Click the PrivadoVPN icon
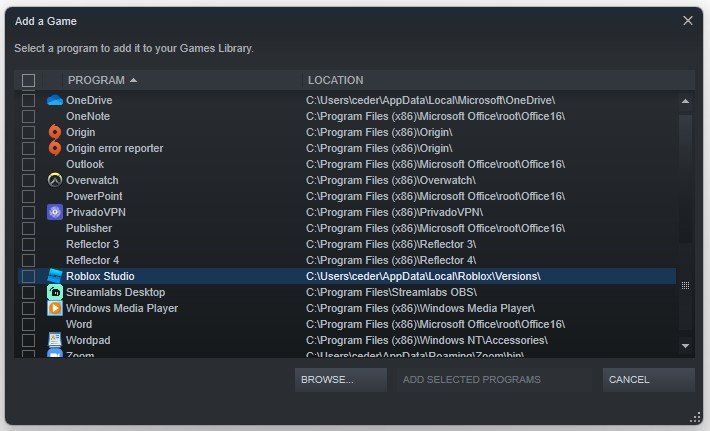 coord(55,212)
